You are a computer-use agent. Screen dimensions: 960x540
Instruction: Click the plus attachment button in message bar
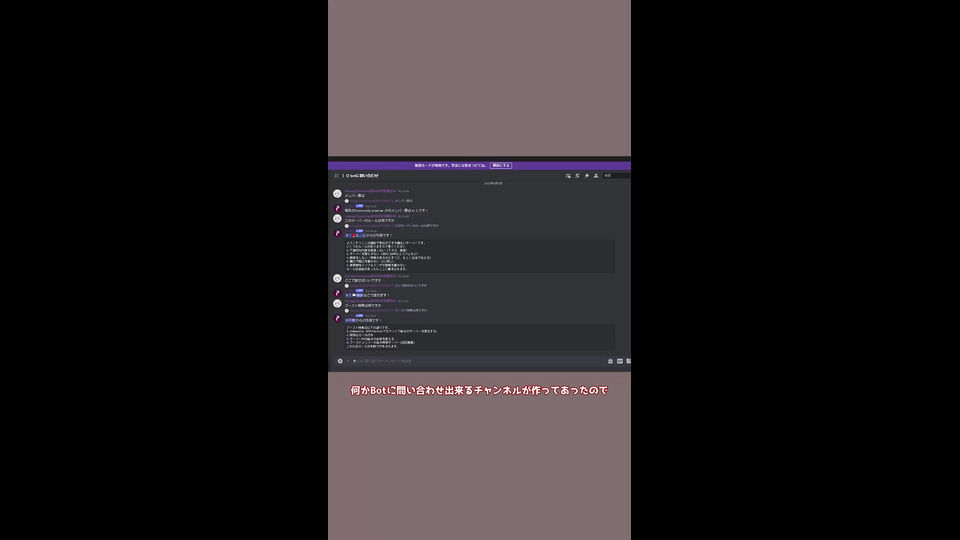click(x=340, y=361)
